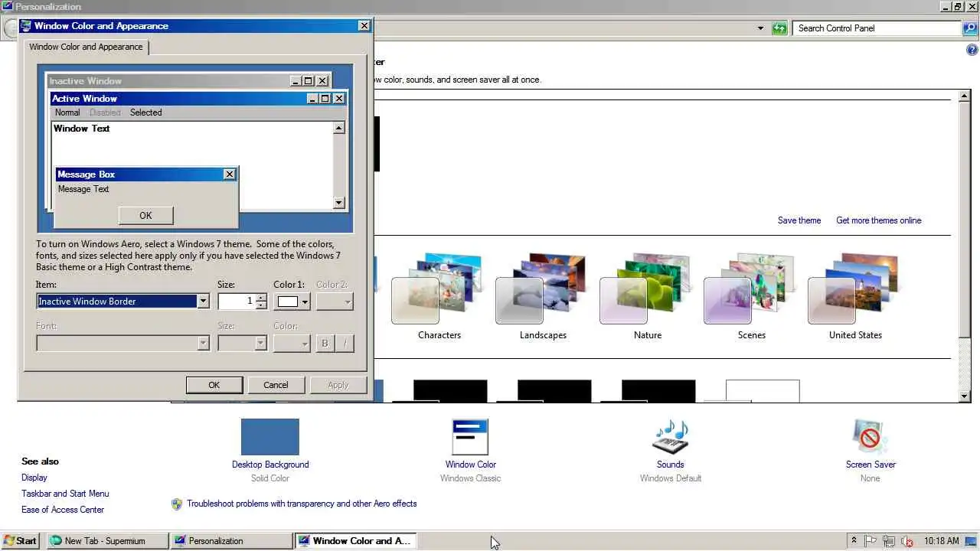Click the Apply button
The height and width of the screenshot is (551, 980).
click(338, 385)
